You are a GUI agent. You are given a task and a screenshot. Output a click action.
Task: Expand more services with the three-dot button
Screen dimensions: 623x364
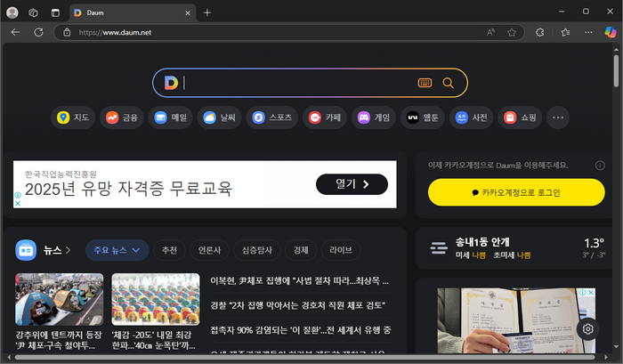[x=558, y=117]
